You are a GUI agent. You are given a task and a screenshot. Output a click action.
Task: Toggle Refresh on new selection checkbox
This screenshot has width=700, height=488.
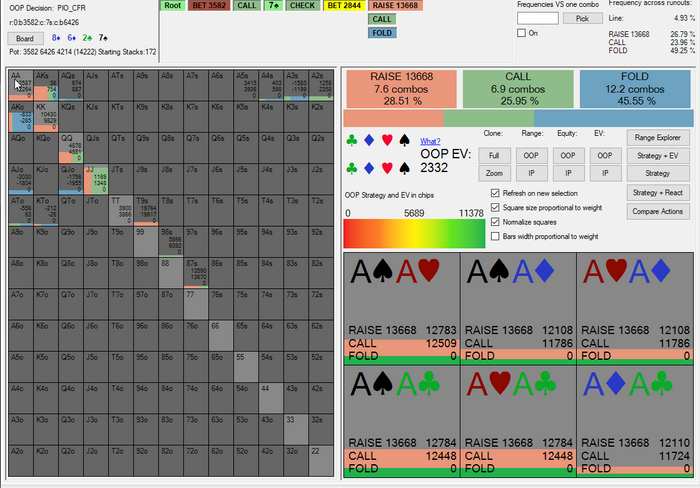[495, 193]
